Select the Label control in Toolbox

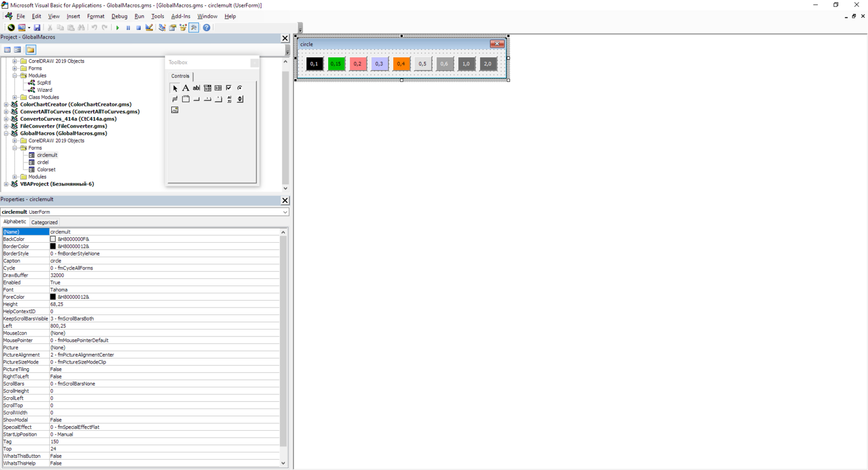(x=186, y=88)
